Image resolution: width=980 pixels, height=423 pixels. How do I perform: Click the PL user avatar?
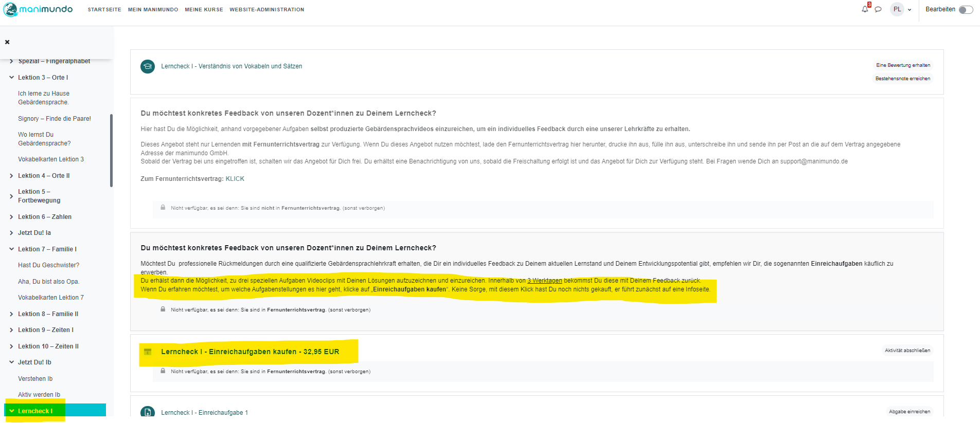pyautogui.click(x=897, y=9)
